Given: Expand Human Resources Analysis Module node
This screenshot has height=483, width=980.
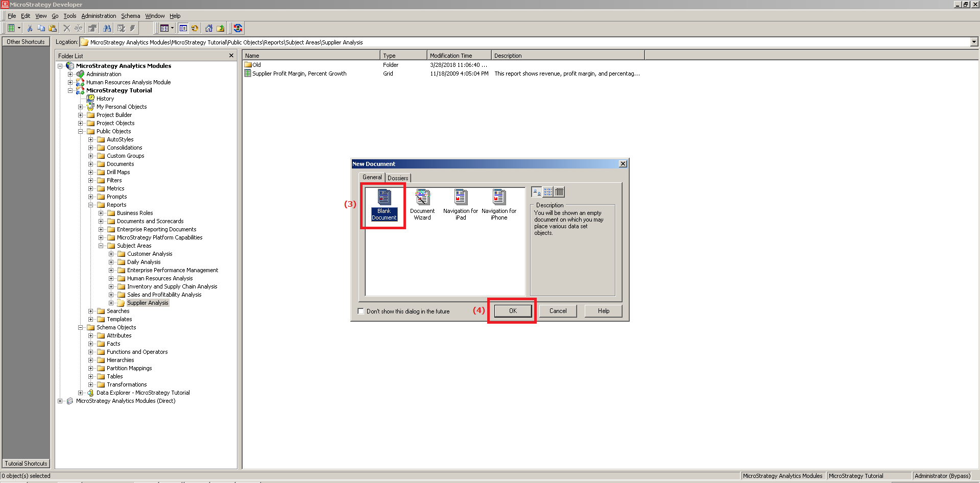Looking at the screenshot, I should click(70, 82).
